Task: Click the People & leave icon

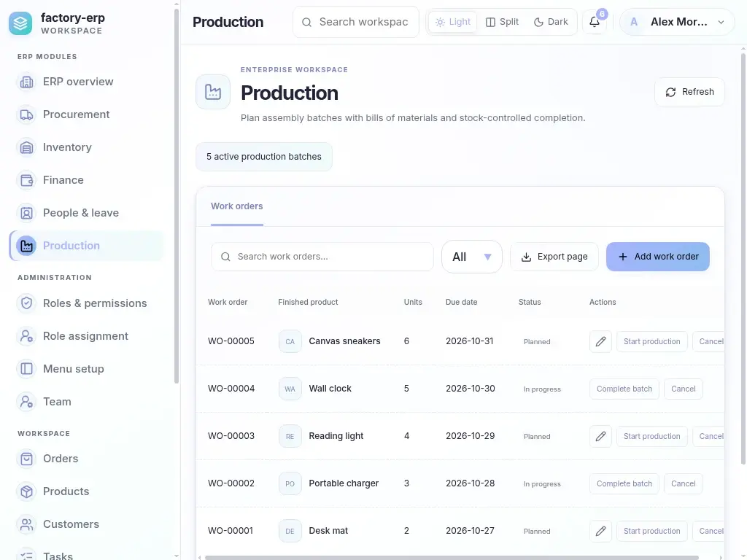Action: coord(27,213)
